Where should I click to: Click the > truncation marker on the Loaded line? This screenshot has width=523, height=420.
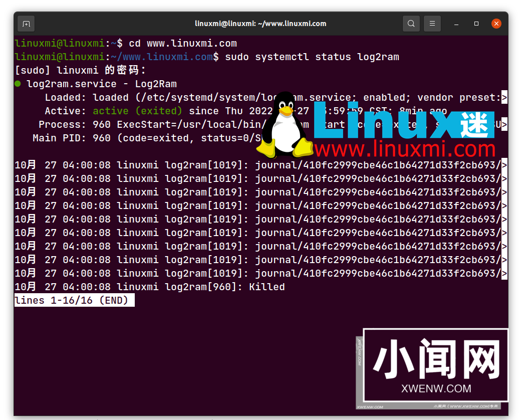tap(505, 97)
